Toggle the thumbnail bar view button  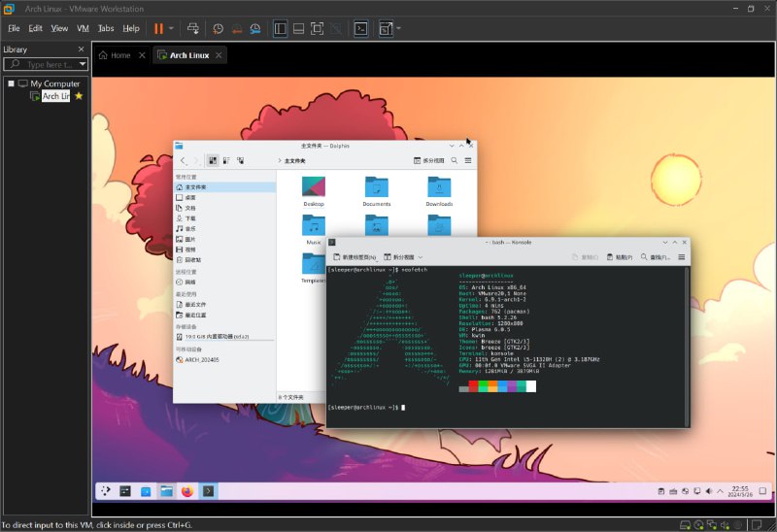(298, 29)
